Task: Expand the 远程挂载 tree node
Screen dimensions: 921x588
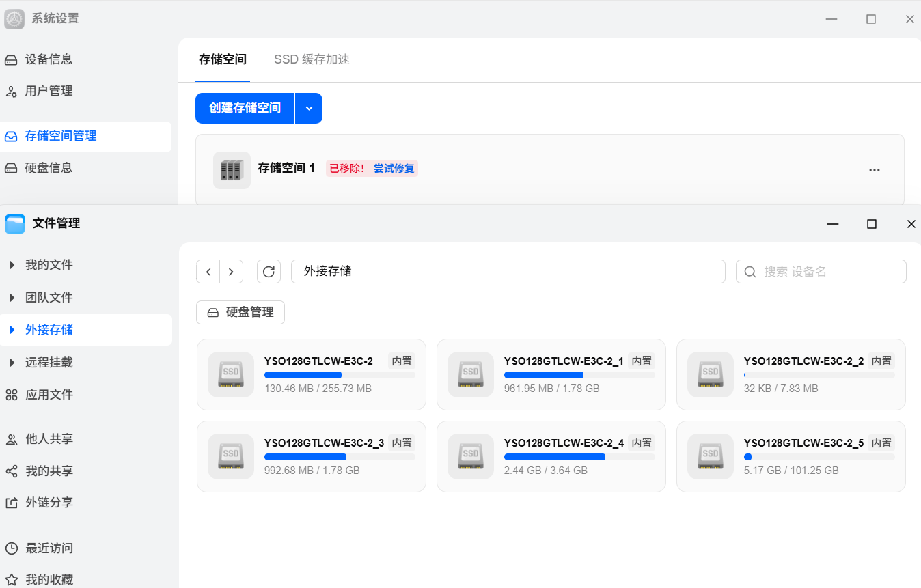Action: 12,363
